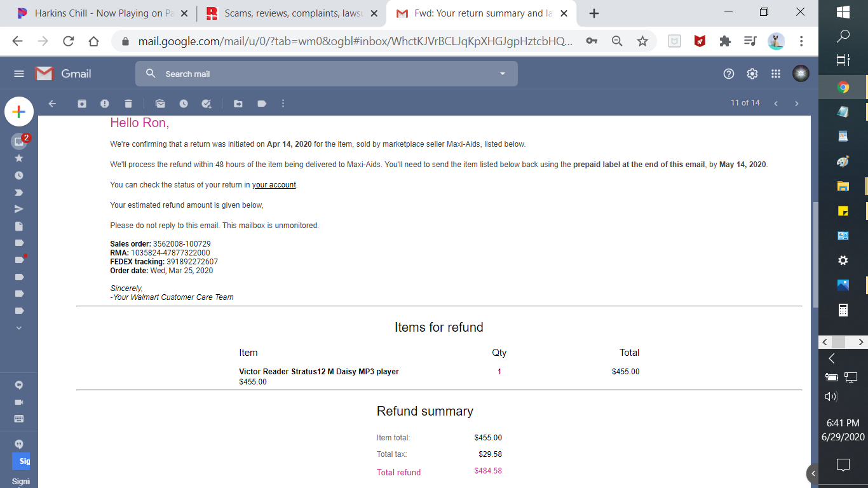Show search options dropdown arrow
Screen dimensions: 868x488
point(503,74)
